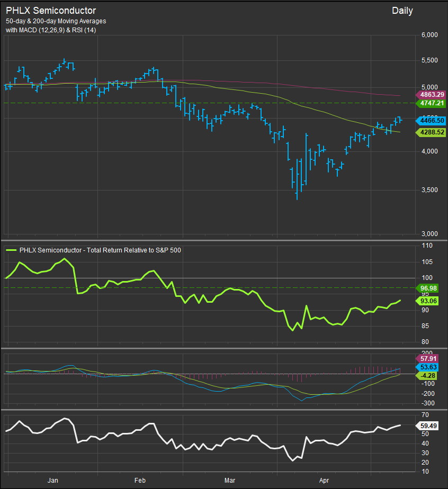This screenshot has height=489, width=448.
Task: Click the 6,000 price axis label
Action: [x=429, y=35]
